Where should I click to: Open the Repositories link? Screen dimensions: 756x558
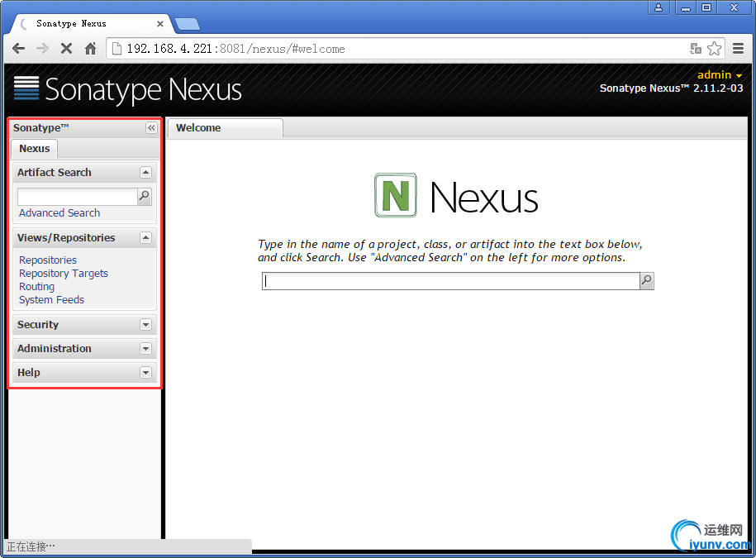pos(48,260)
